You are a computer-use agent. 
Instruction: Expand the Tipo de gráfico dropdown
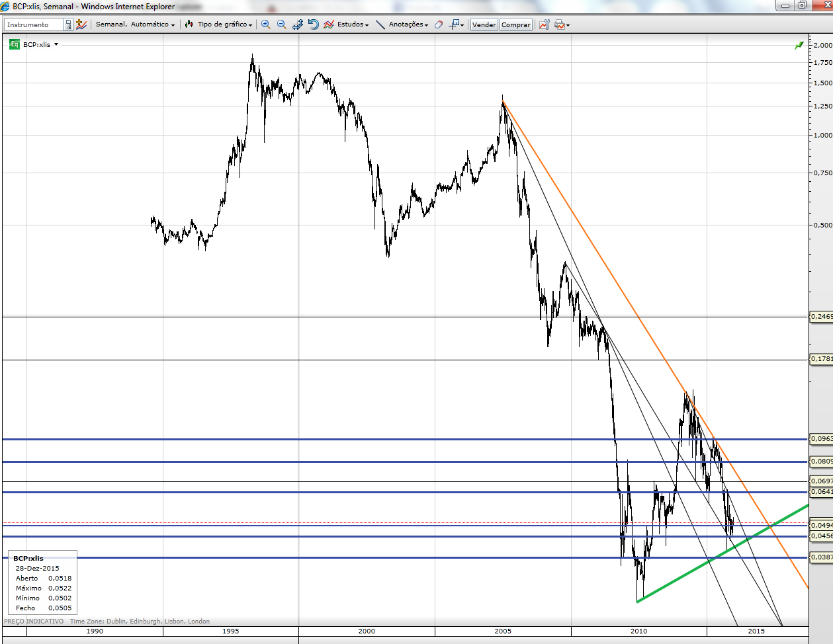click(225, 24)
